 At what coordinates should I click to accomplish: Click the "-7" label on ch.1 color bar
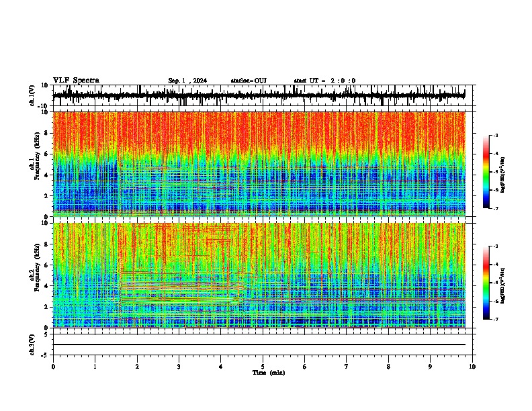(x=495, y=208)
